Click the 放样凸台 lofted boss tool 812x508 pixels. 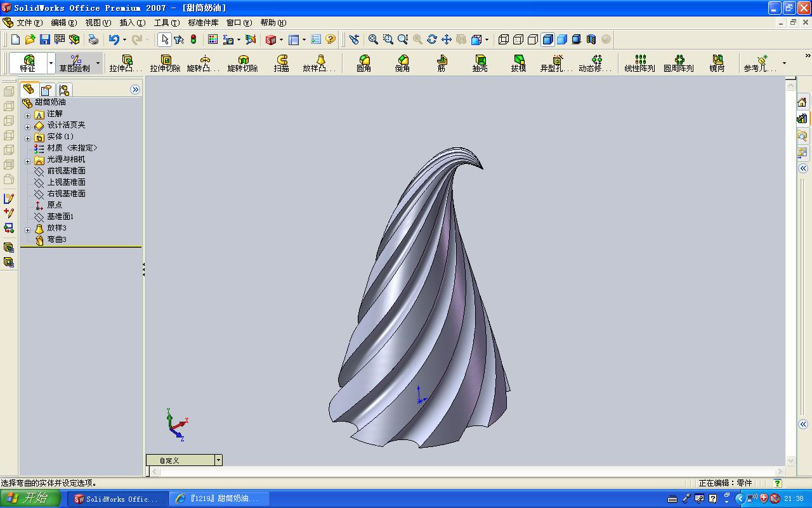coord(319,63)
